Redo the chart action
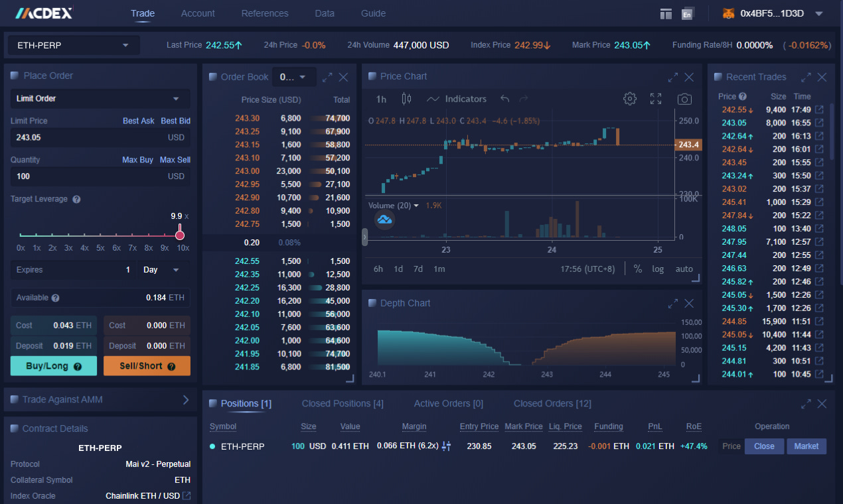843x504 pixels. [524, 99]
